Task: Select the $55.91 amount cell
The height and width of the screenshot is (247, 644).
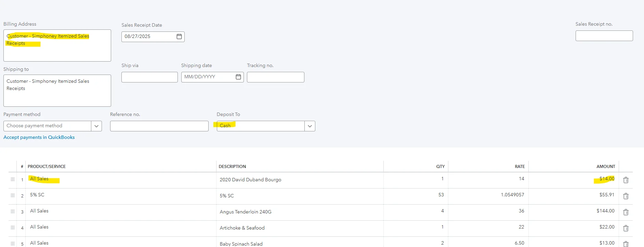Action: coord(574,196)
